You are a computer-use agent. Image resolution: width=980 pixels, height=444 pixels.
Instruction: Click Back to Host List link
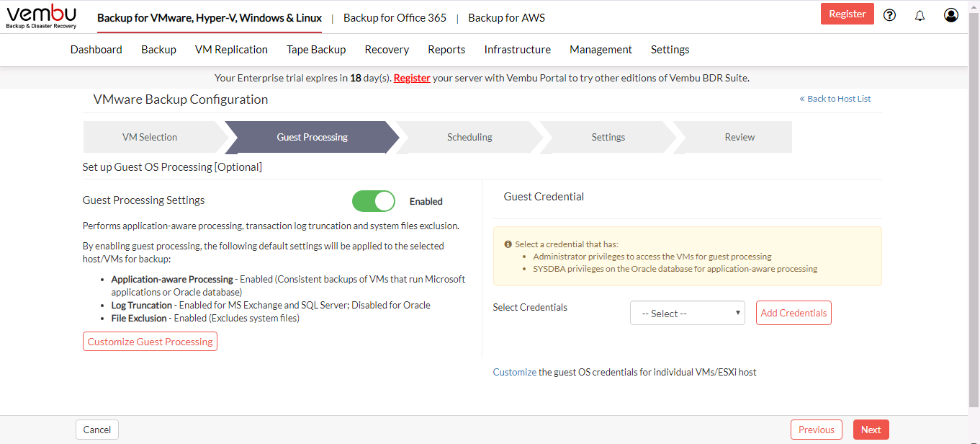point(835,99)
